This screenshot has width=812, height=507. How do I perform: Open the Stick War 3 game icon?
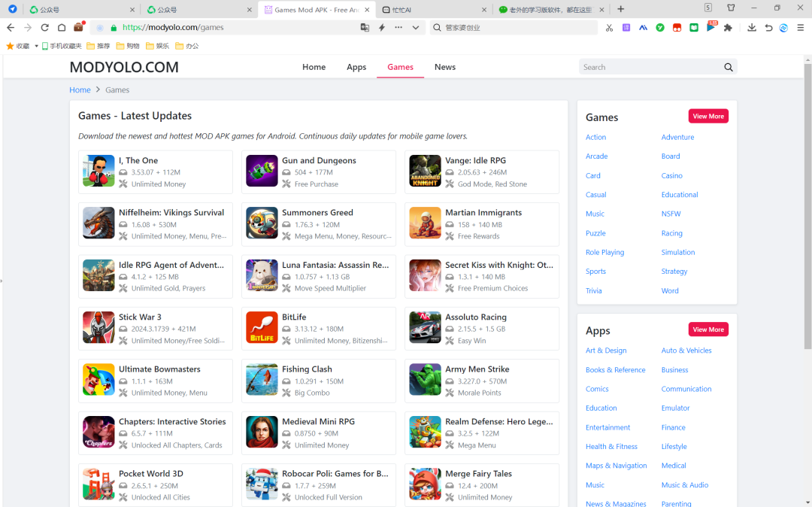pyautogui.click(x=98, y=328)
